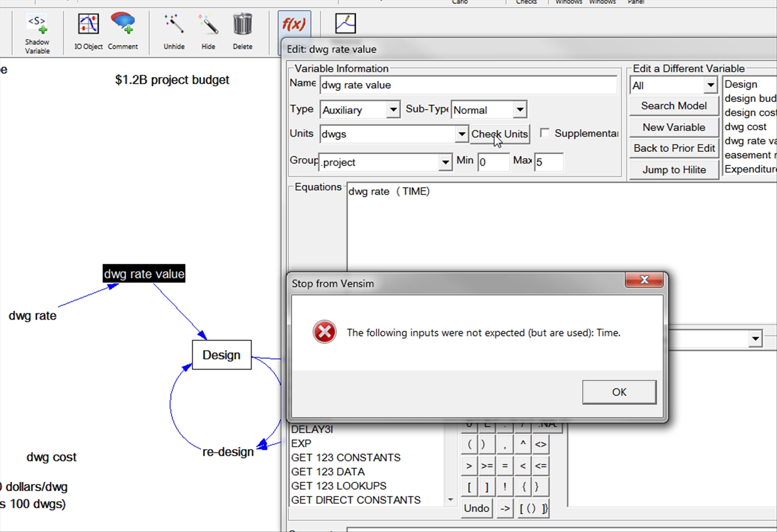Select easement entry in variable list
Screen dimensions: 777x532
[x=749, y=155]
